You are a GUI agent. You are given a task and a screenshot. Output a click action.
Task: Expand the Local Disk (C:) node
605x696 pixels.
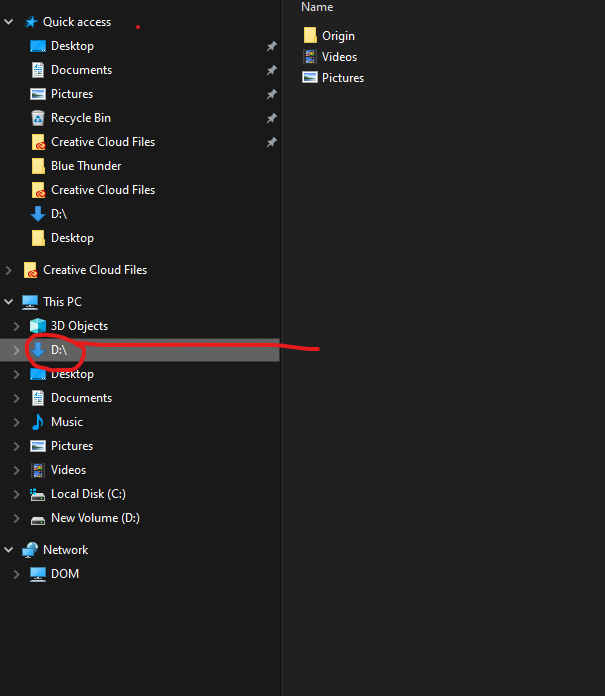point(16,494)
